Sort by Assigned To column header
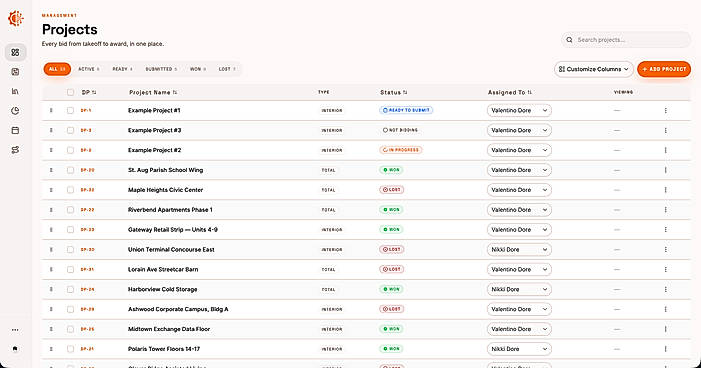This screenshot has width=701, height=368. (510, 93)
